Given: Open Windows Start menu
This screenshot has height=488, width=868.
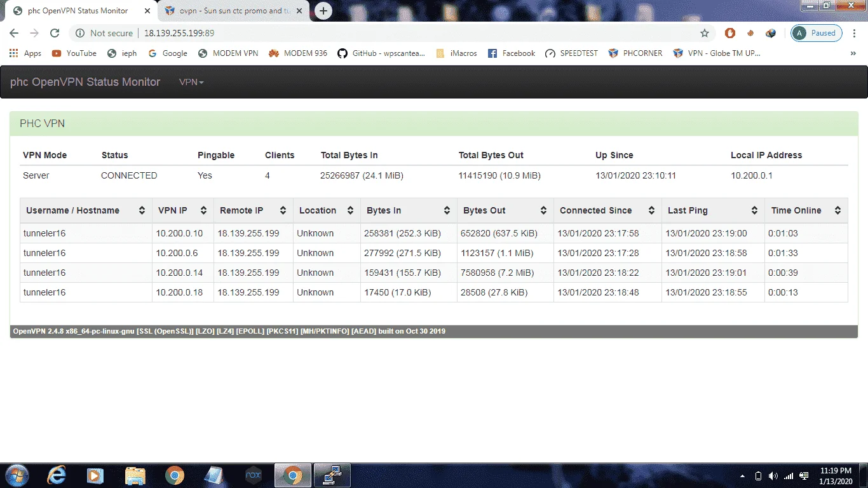Looking at the screenshot, I should tap(16, 475).
